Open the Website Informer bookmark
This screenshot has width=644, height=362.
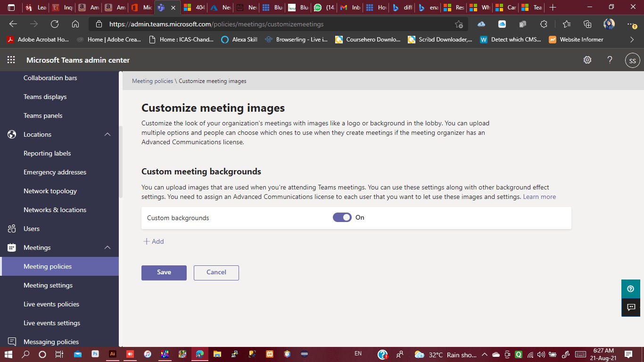(576, 40)
